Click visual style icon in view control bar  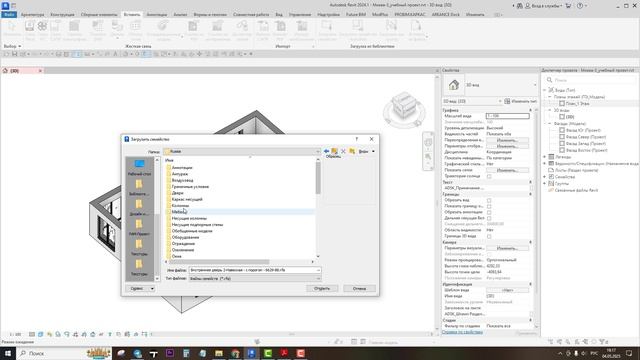(x=40, y=334)
